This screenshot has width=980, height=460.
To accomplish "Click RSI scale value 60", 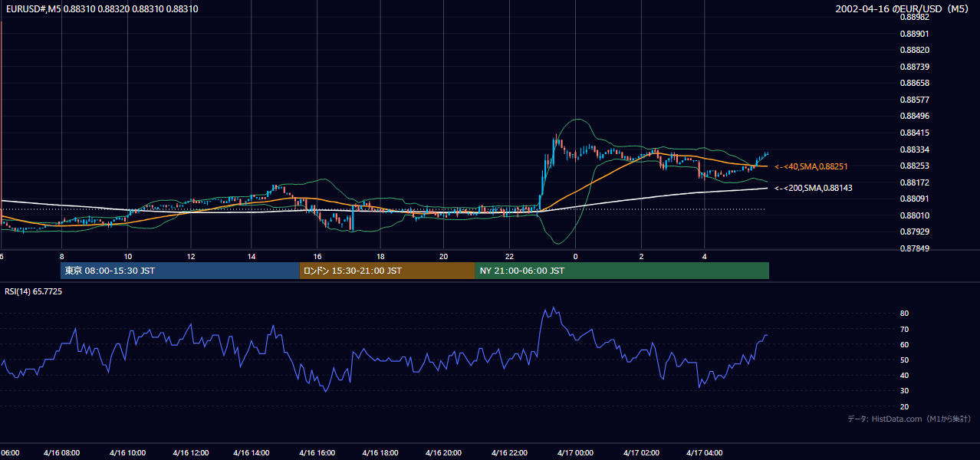I will [x=904, y=344].
